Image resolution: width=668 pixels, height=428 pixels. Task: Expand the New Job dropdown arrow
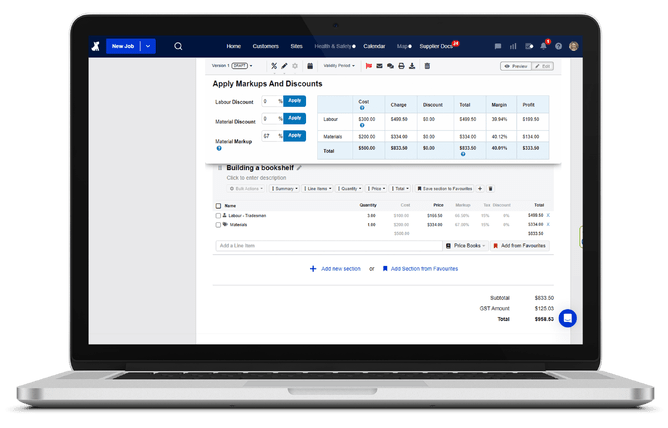[148, 46]
